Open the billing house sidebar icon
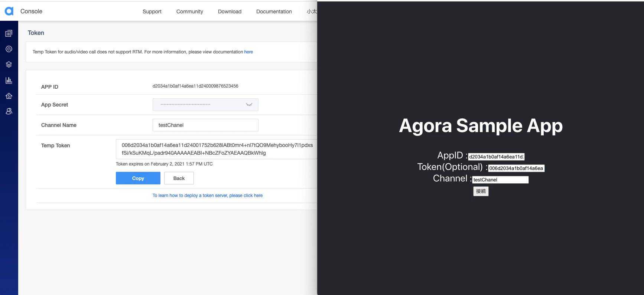The image size is (644, 295). point(9,96)
